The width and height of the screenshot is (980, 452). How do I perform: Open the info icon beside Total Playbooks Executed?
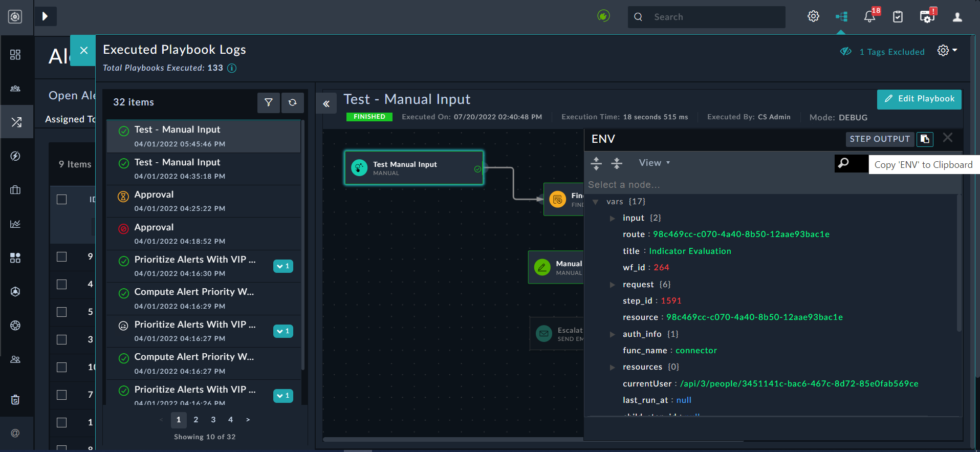232,68
